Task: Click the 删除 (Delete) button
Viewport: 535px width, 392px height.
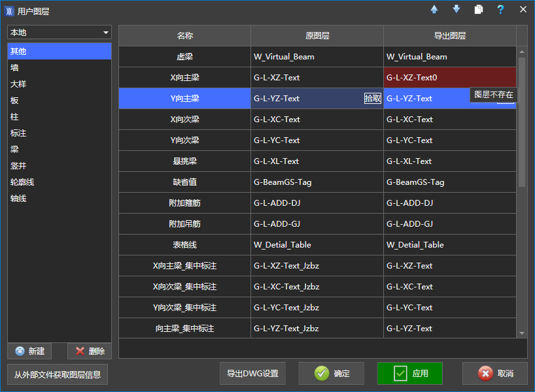Action: [x=90, y=351]
